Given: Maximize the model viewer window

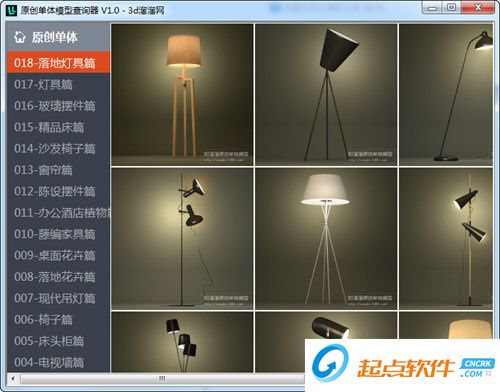Looking at the screenshot, I should (x=452, y=8).
